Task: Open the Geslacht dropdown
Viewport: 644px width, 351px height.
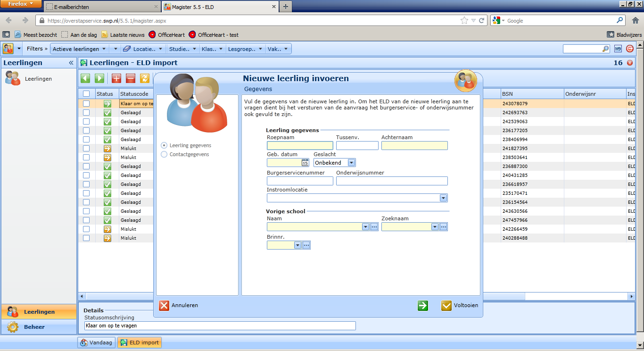Action: [x=351, y=162]
